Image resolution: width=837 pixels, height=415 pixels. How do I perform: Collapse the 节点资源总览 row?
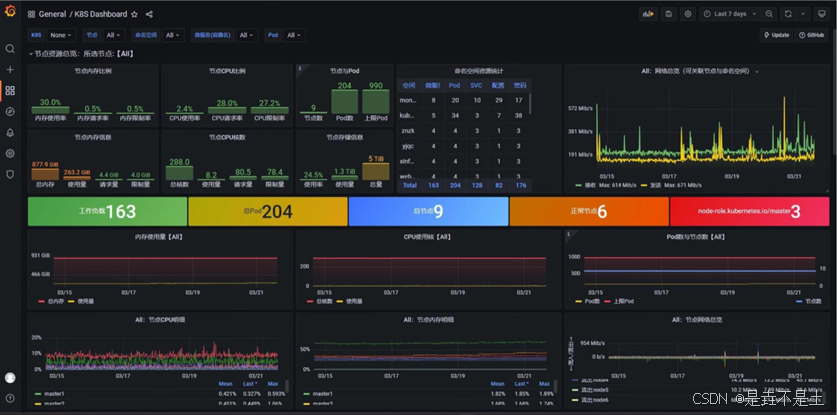point(81,54)
